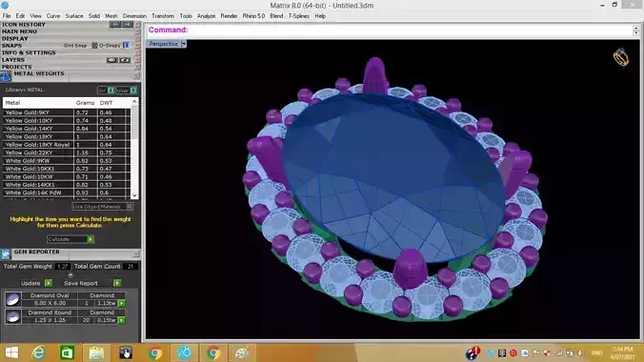Toggle the Main Menu panel pin

tap(137, 31)
